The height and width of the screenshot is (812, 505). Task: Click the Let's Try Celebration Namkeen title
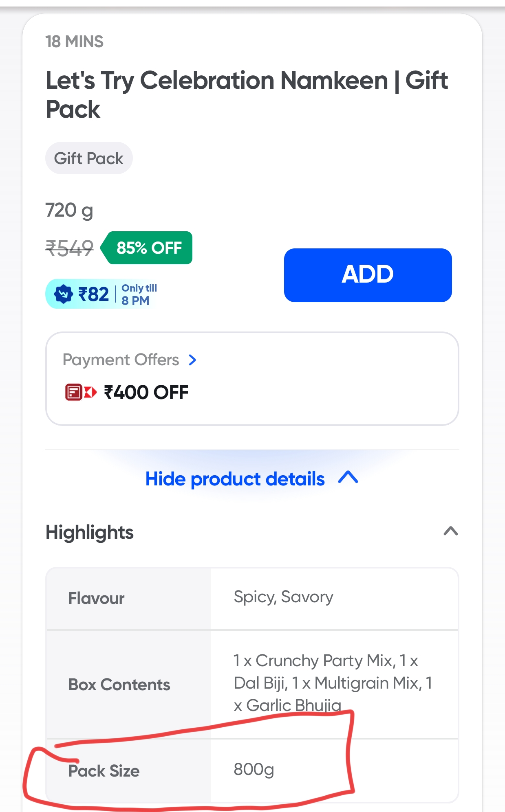pos(246,94)
